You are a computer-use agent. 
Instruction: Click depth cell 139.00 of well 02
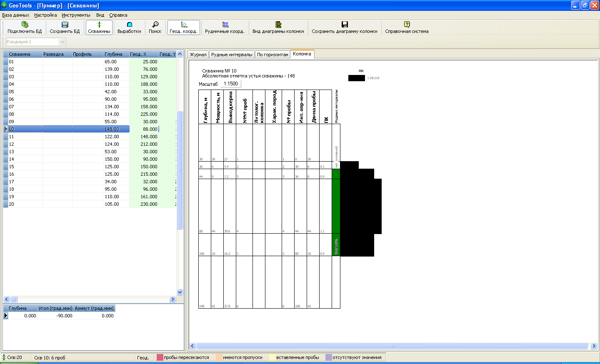coord(116,69)
